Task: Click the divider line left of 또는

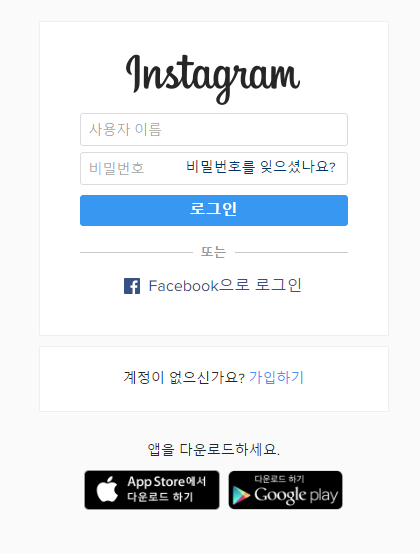Action: point(136,252)
